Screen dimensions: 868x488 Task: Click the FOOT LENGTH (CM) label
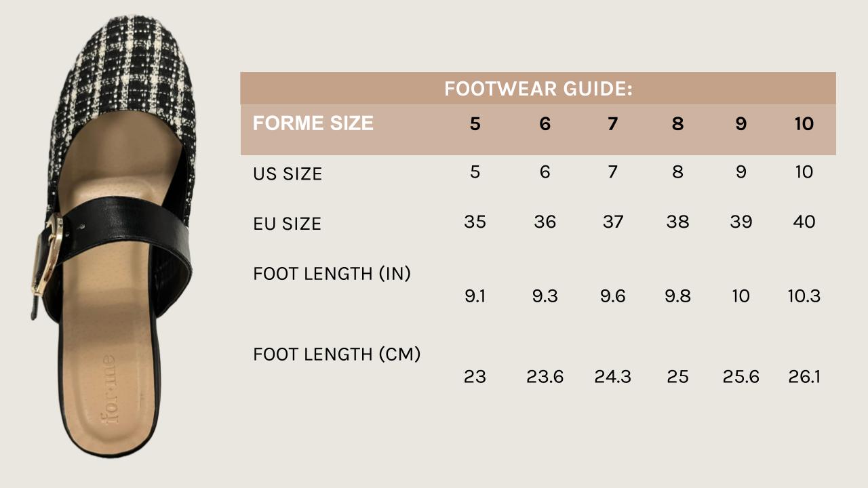pos(336,354)
